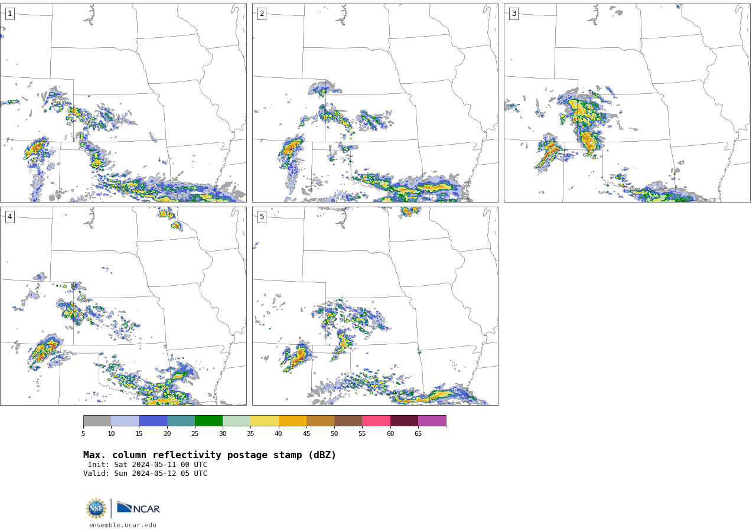
Task: Open ensemble member 5 reflectivity map
Action: 375,306
